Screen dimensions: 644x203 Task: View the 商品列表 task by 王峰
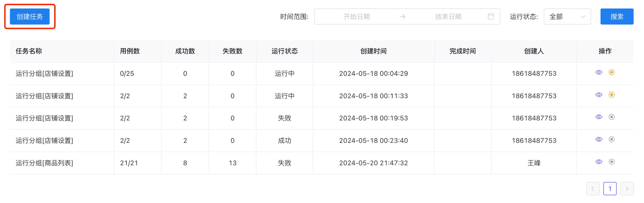pyautogui.click(x=598, y=162)
